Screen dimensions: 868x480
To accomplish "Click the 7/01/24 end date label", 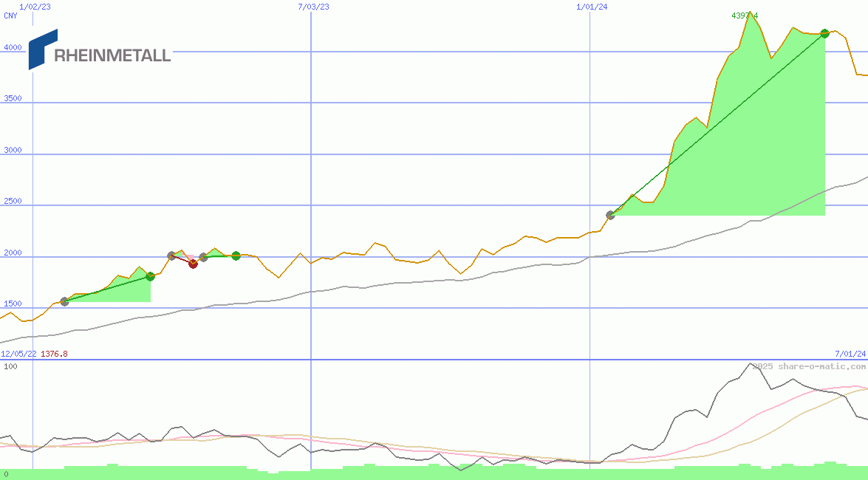I will (x=850, y=354).
